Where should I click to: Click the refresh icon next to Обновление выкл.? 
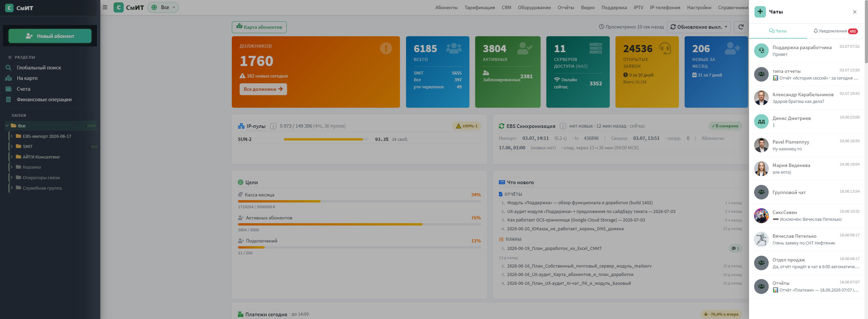[741, 27]
